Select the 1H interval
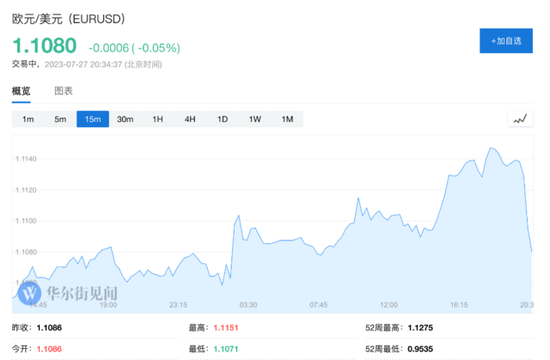The image size is (550, 360). [x=157, y=119]
